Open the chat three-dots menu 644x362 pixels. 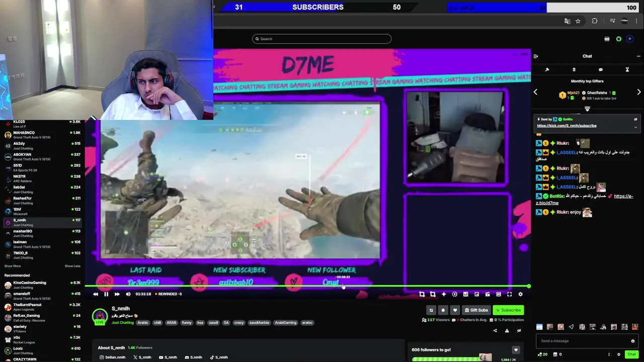point(638,56)
